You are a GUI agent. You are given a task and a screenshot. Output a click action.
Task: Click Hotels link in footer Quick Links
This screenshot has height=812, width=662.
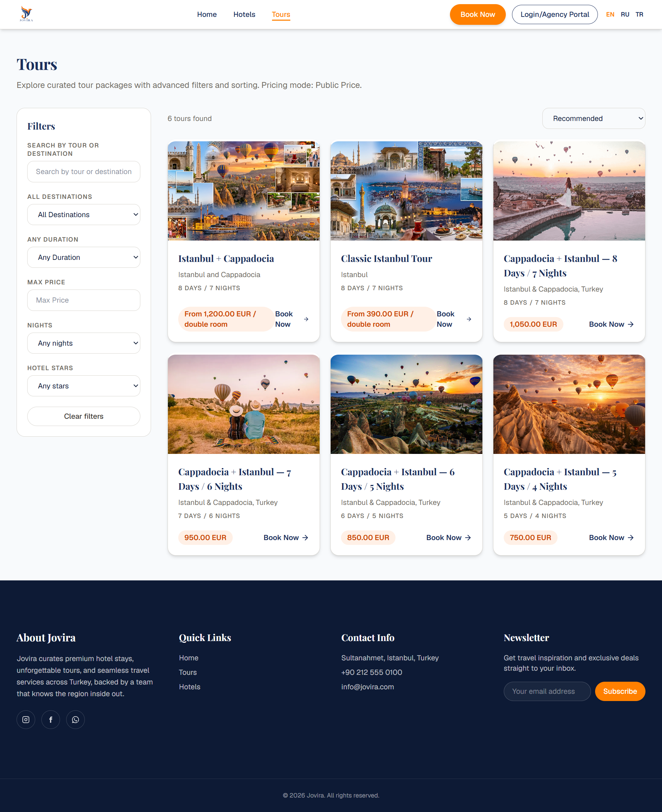190,687
